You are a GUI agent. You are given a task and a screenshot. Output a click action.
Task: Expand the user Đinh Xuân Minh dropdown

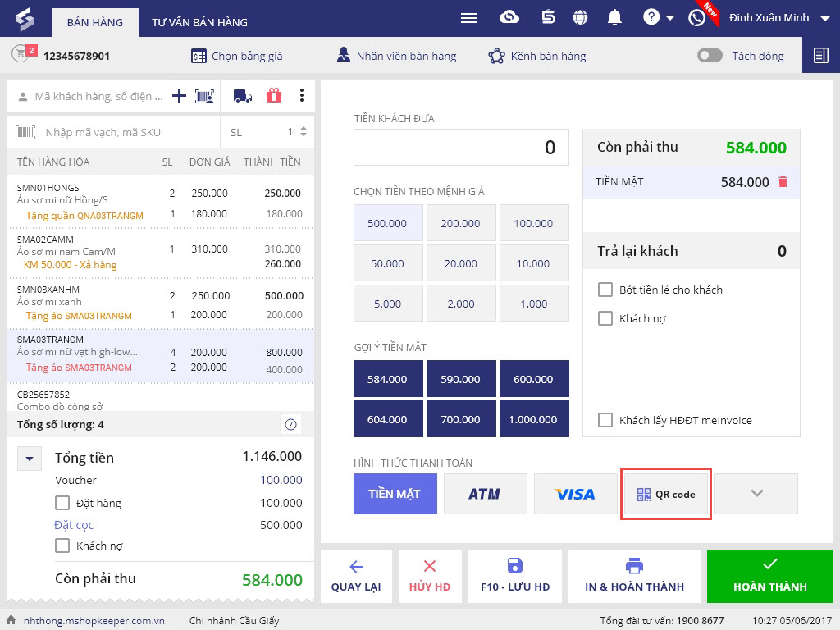(x=824, y=19)
